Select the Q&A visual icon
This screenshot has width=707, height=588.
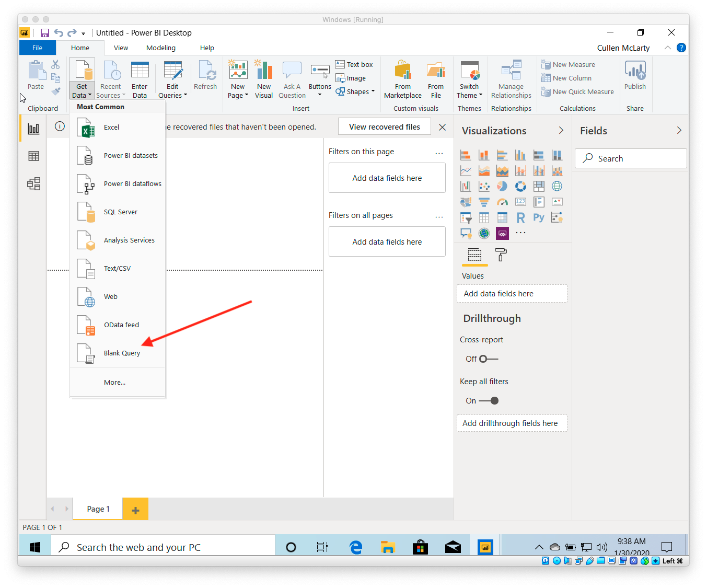466,233
